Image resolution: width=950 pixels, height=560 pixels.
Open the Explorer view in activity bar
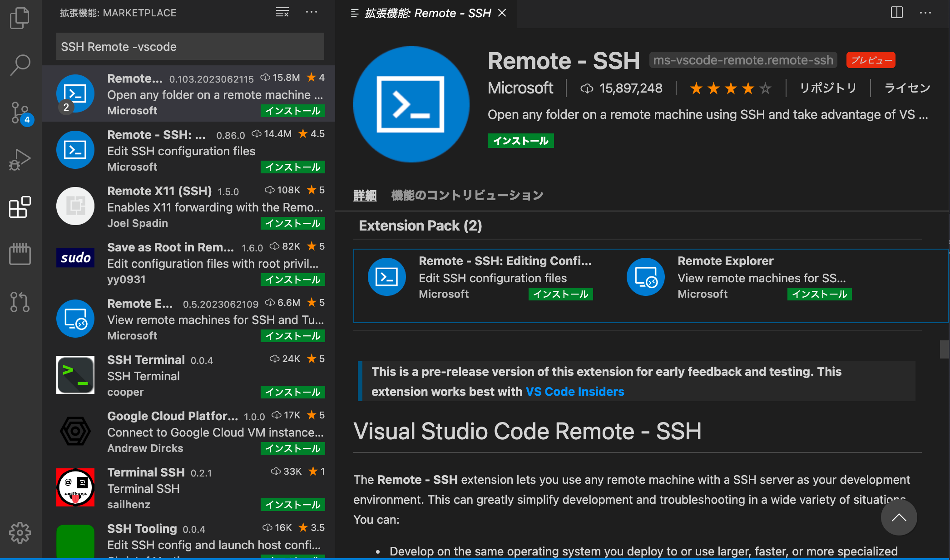[x=20, y=18]
